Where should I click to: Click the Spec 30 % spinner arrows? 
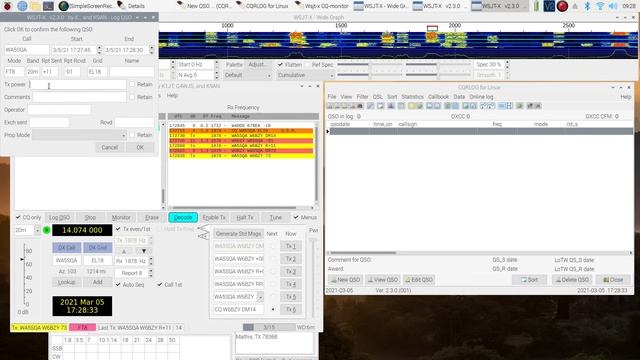[507, 64]
